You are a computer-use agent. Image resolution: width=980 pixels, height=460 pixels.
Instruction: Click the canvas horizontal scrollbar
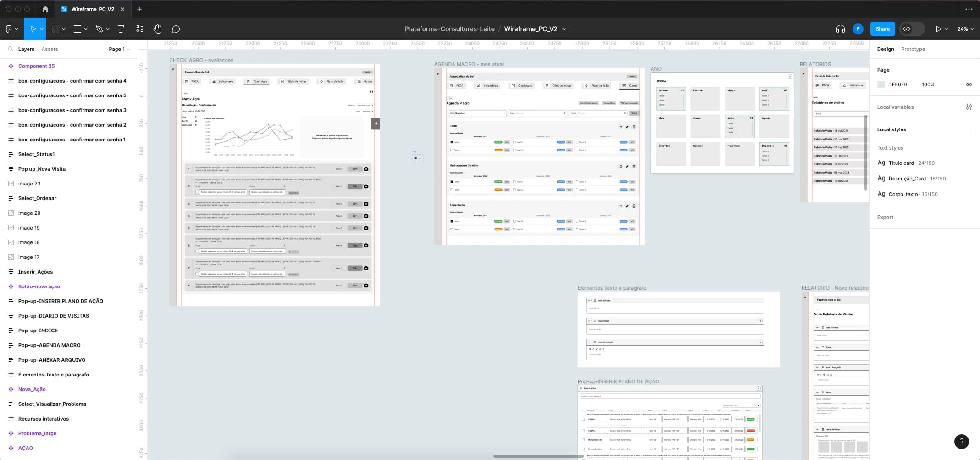(538, 456)
